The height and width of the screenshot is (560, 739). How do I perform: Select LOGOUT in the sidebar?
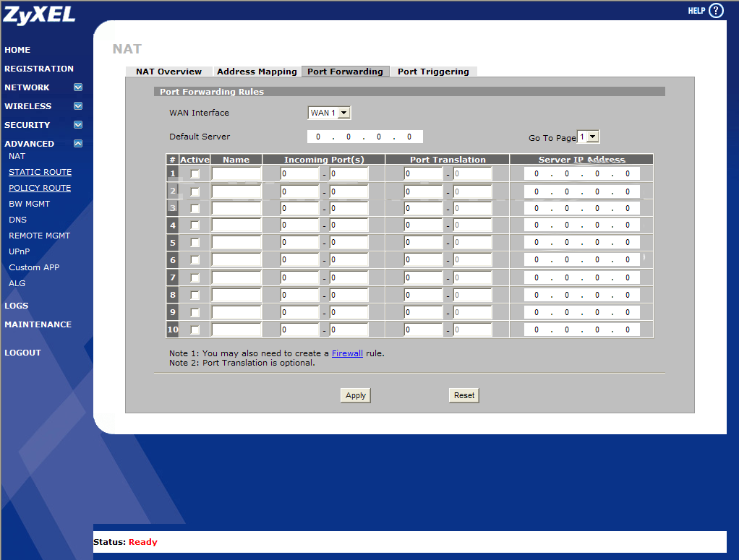point(22,353)
